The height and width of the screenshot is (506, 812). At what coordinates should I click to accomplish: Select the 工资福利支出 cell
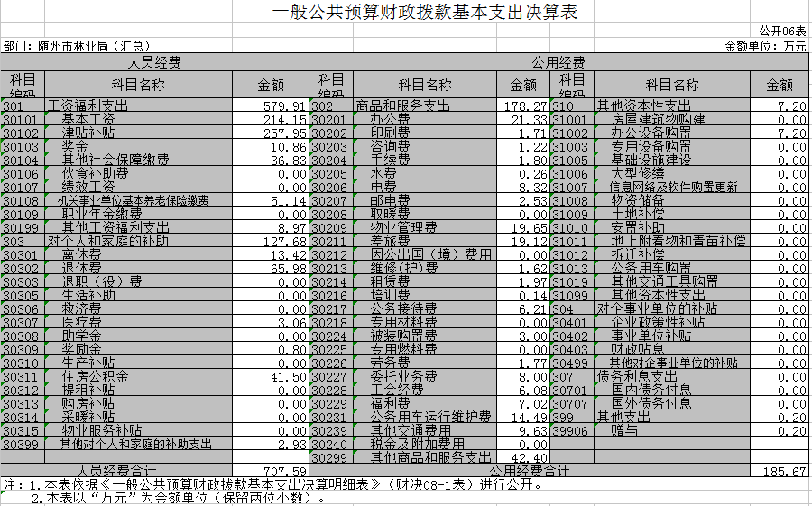tap(88, 106)
